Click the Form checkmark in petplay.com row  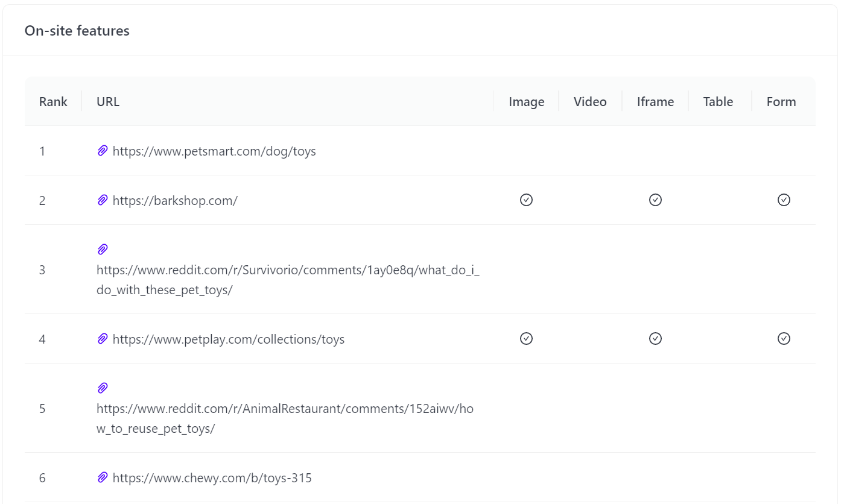click(x=784, y=338)
